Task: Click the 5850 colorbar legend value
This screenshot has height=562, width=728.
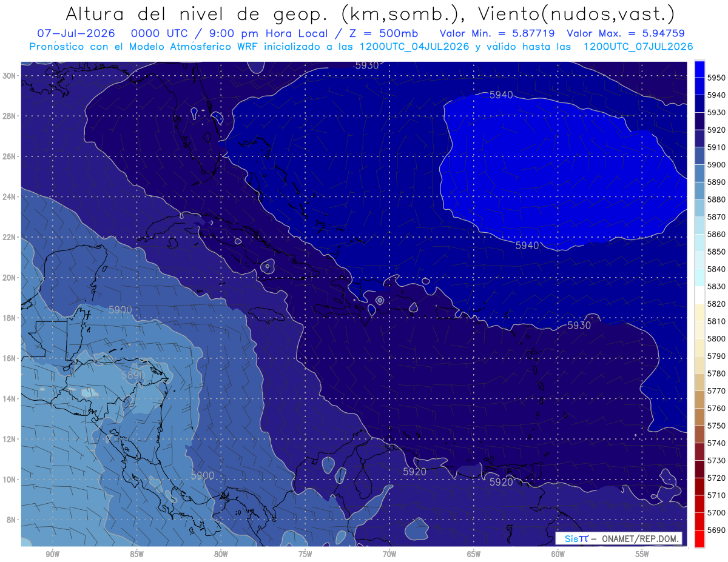Action: click(x=716, y=252)
